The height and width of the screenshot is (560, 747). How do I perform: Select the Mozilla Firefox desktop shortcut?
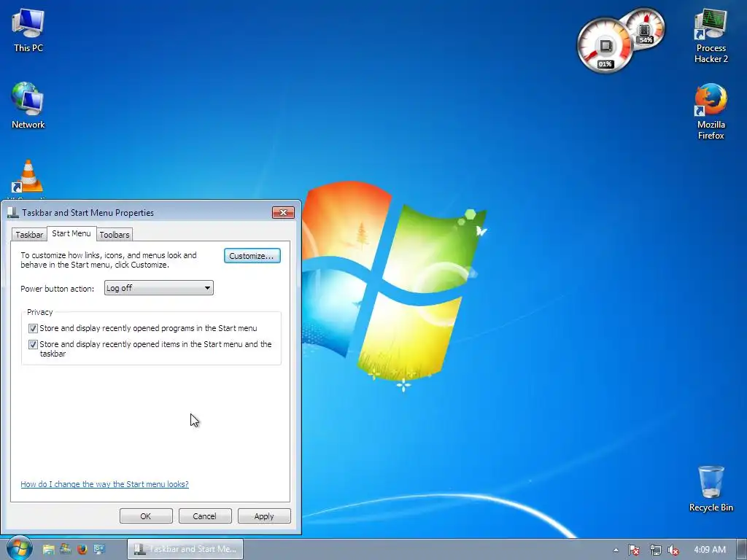point(711,112)
